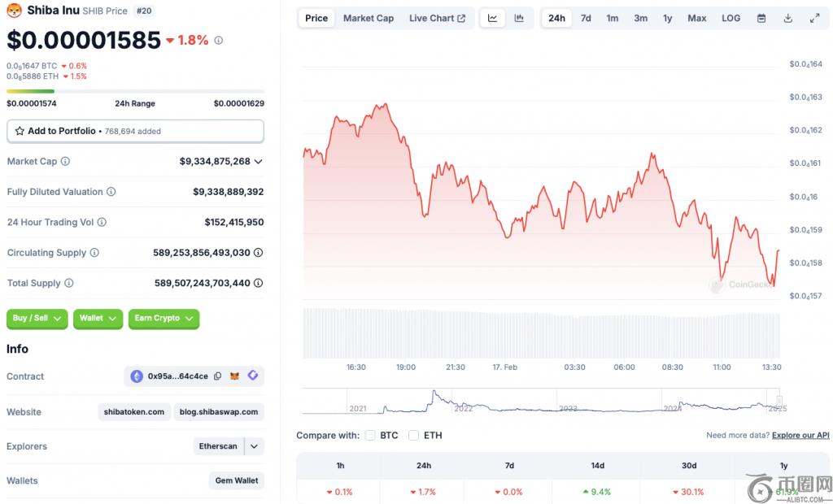Switch to the Market Cap tab

tap(368, 18)
